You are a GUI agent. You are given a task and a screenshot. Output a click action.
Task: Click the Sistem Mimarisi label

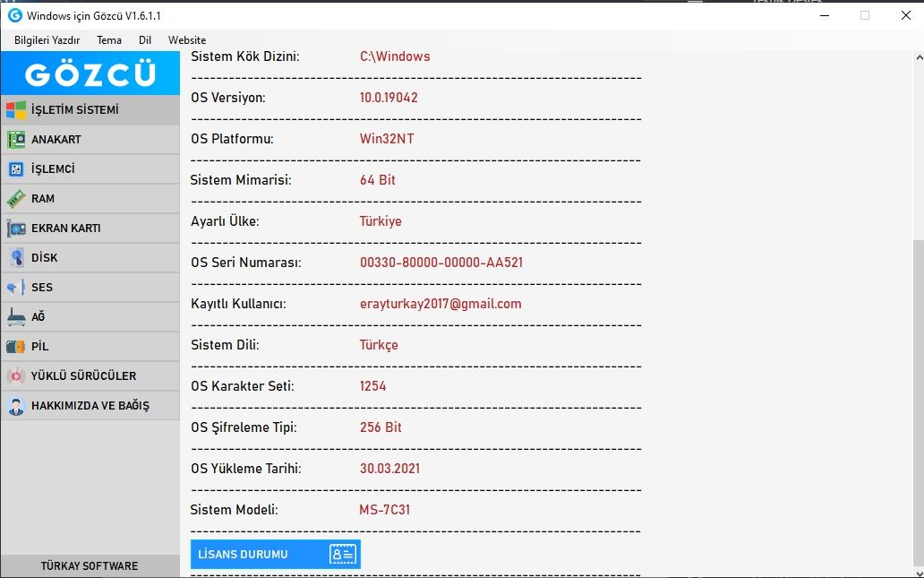241,180
